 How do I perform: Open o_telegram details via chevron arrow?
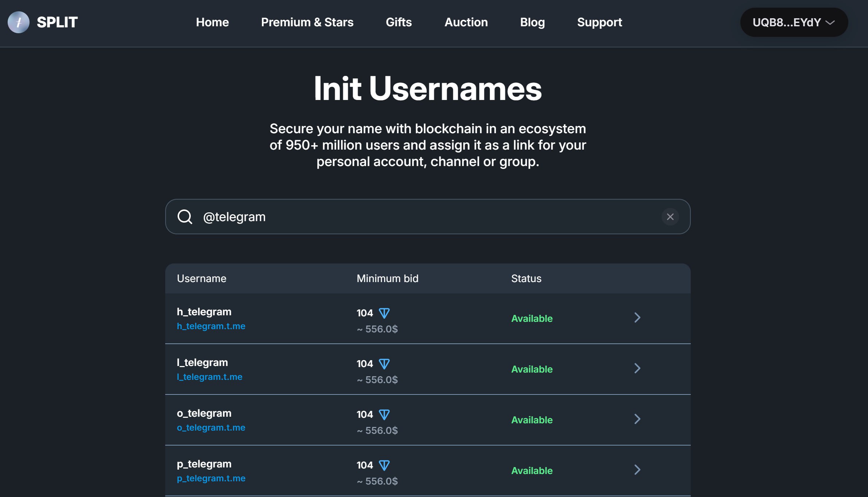coord(637,419)
